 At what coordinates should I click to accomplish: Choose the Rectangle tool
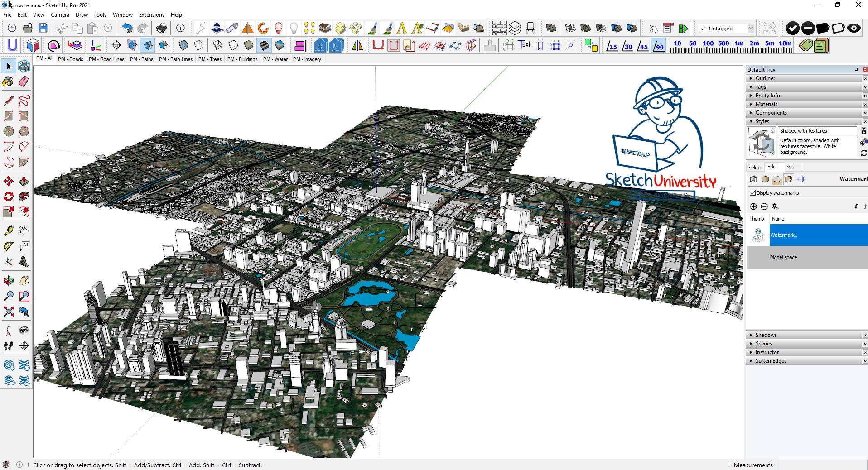coord(9,115)
